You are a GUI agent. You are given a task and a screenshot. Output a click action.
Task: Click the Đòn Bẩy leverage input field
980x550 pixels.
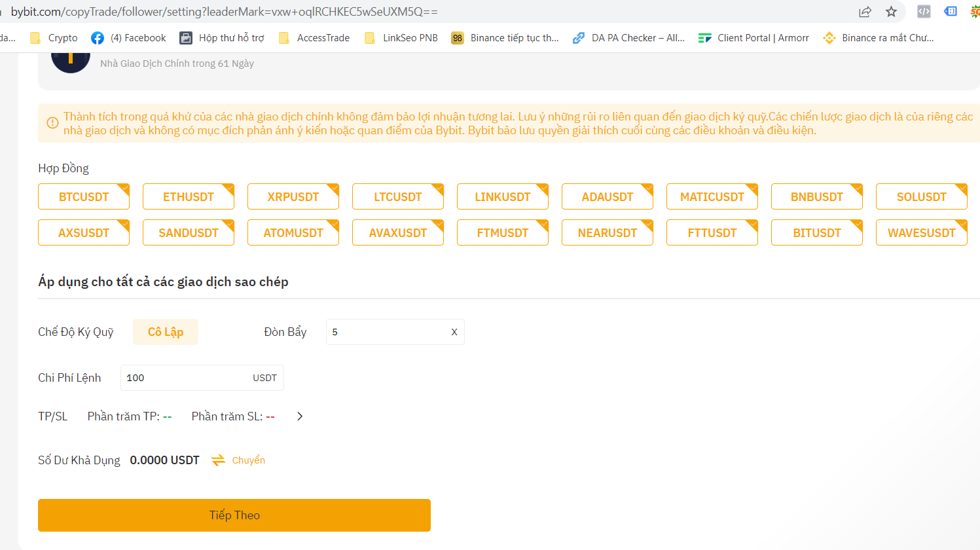(395, 332)
